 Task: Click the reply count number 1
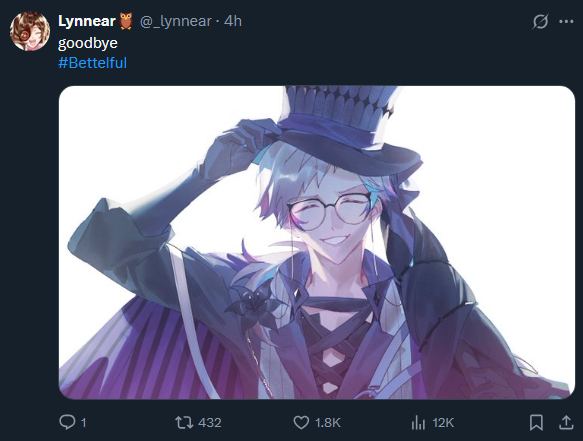click(x=84, y=422)
